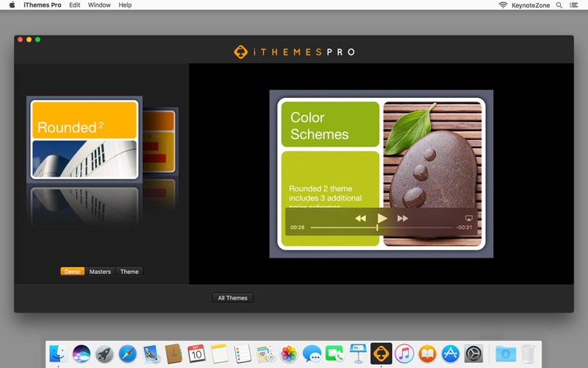Open App Store from the Dock
588x368 pixels.
pyautogui.click(x=451, y=353)
